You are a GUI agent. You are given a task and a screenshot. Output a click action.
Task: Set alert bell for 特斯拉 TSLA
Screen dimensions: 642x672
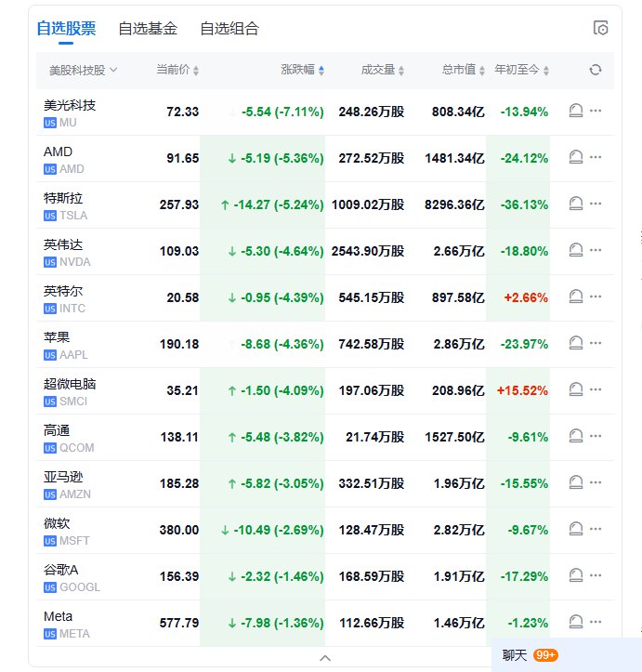[x=576, y=204]
